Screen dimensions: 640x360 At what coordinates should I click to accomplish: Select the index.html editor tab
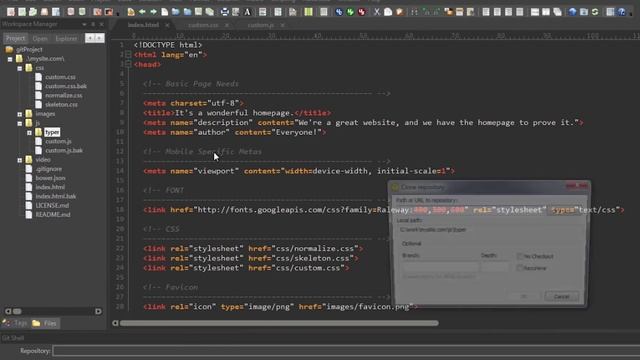click(x=143, y=25)
